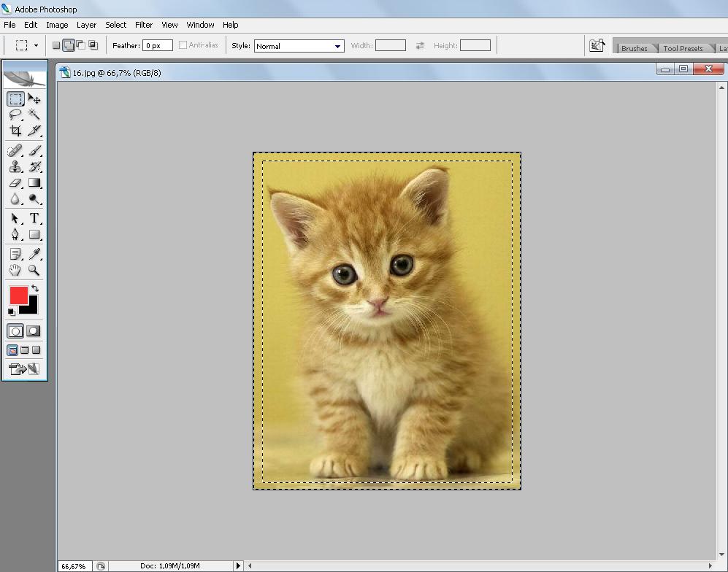Screen dimensions: 728x572
Task: Open the Window menu
Action: (x=200, y=25)
